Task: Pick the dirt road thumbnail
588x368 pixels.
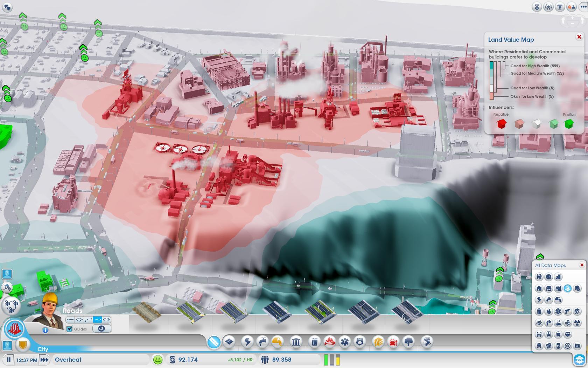Action: (x=146, y=312)
